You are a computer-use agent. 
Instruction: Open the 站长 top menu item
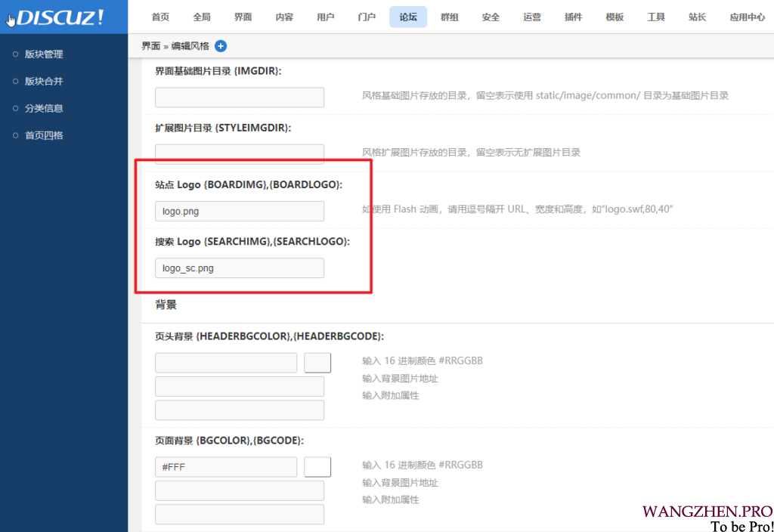[x=697, y=17]
